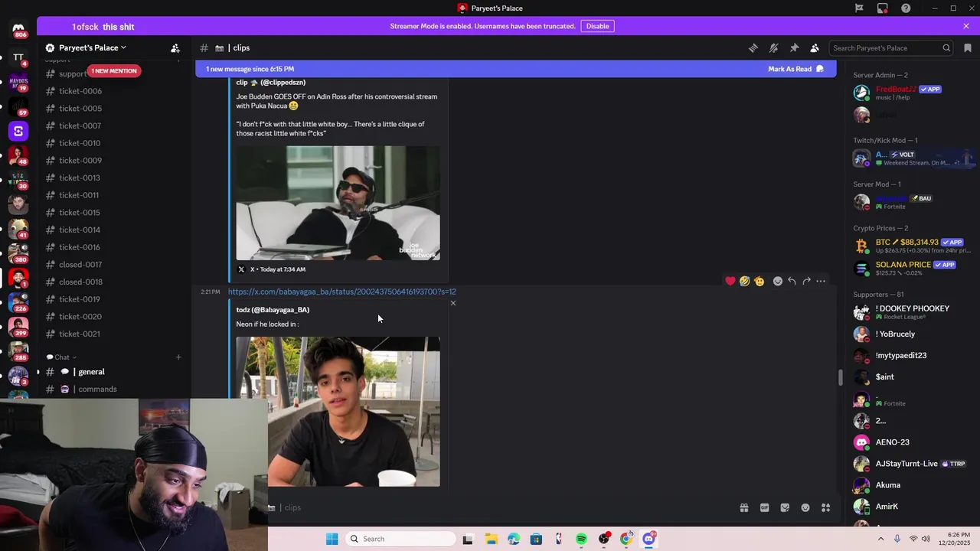
Task: Reply to the hovered message
Action: 792,281
